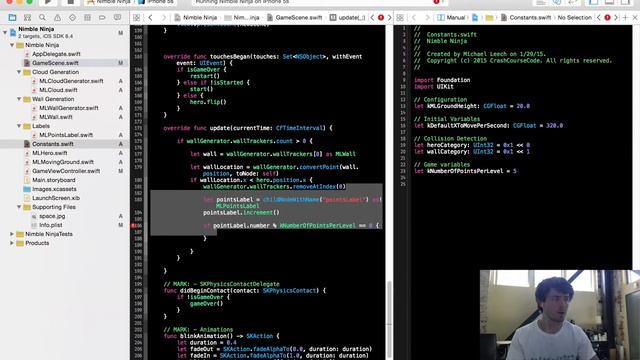Image resolution: width=640 pixels, height=360 pixels.
Task: Click the blue file icon in assistant jump bar
Action: pyautogui.click(x=475, y=18)
